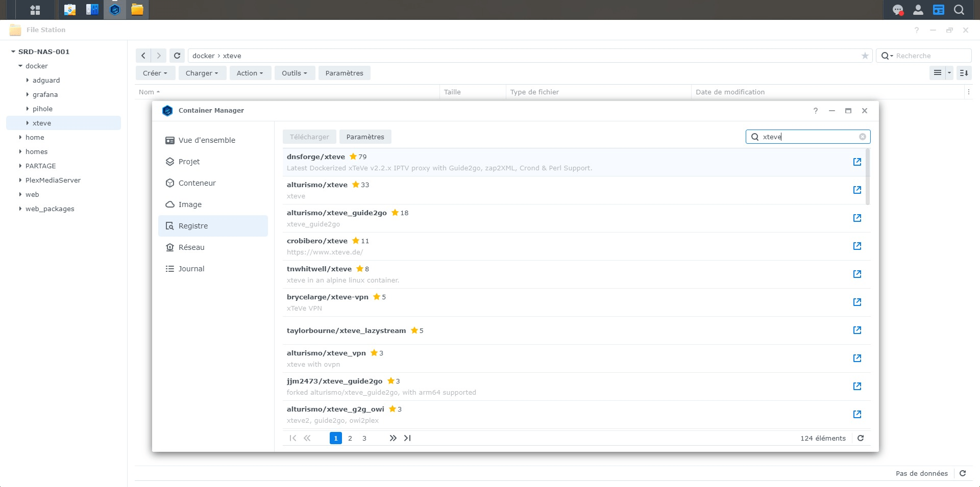Toggle the sort order in File Station
Viewport: 980px width, 487px height.
[964, 73]
